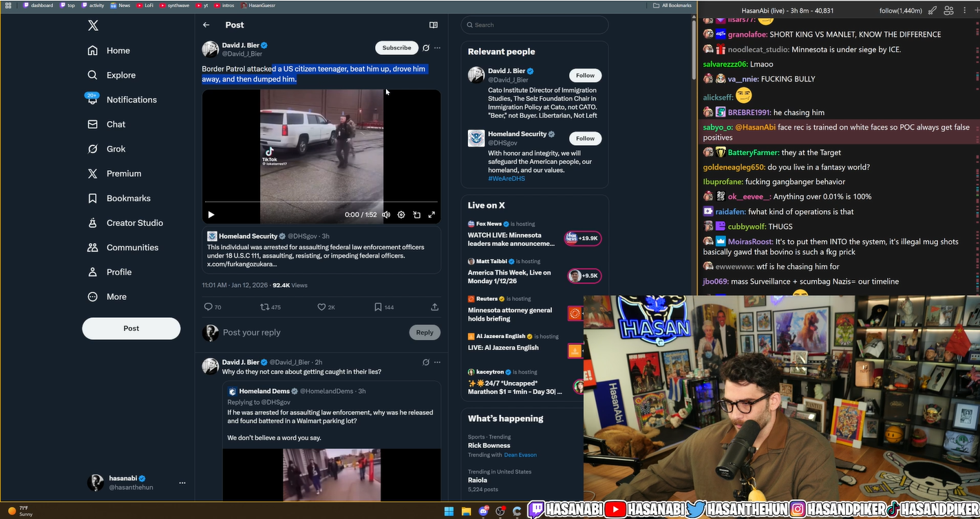This screenshot has width=980, height=519.
Task: Open the quoted Homeland Security post
Action: click(x=321, y=250)
